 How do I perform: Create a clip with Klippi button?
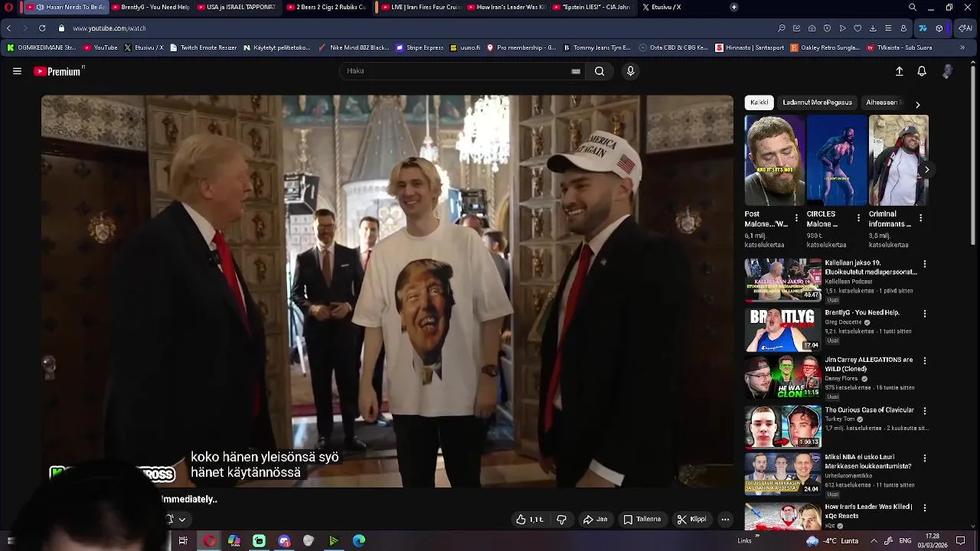coord(691,520)
